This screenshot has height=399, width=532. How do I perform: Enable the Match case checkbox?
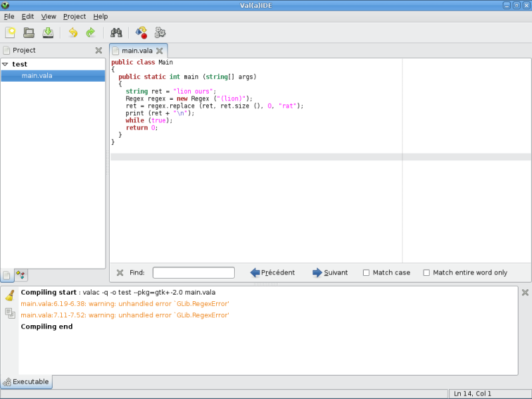(366, 273)
